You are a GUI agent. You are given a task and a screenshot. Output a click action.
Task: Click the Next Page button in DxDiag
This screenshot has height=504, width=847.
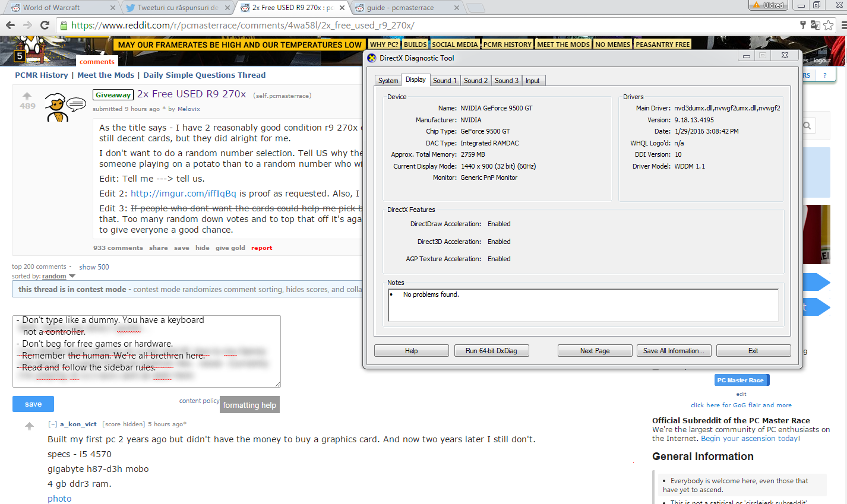coord(595,351)
